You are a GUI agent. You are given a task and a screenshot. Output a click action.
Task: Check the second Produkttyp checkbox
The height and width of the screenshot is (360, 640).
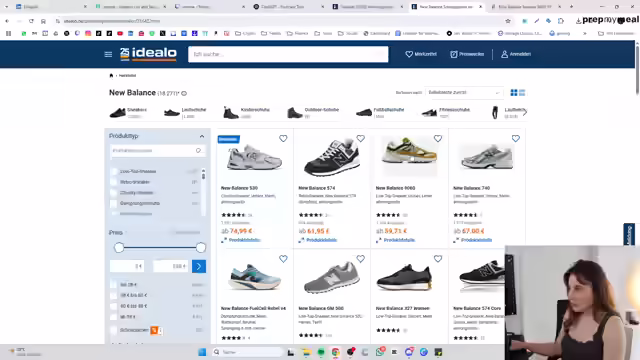coord(114,182)
